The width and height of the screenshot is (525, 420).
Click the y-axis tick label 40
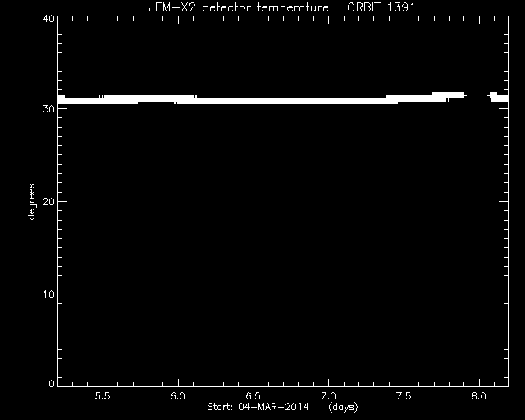pos(49,19)
